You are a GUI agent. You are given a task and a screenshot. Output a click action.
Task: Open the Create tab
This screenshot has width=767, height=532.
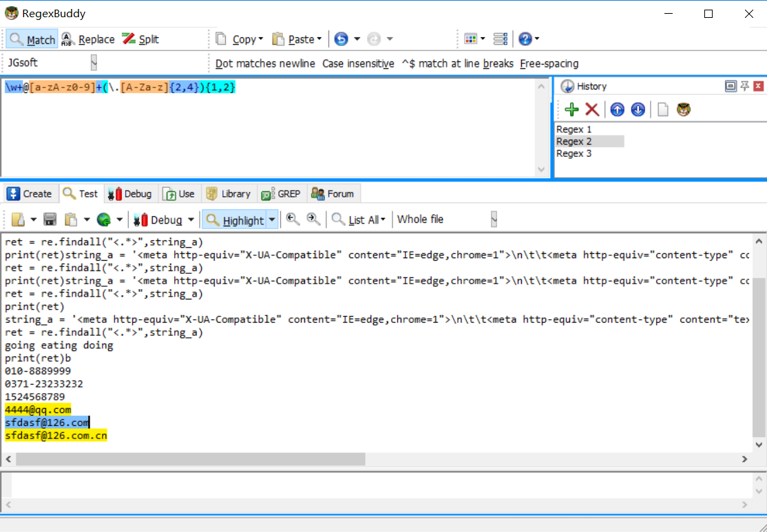[30, 193]
